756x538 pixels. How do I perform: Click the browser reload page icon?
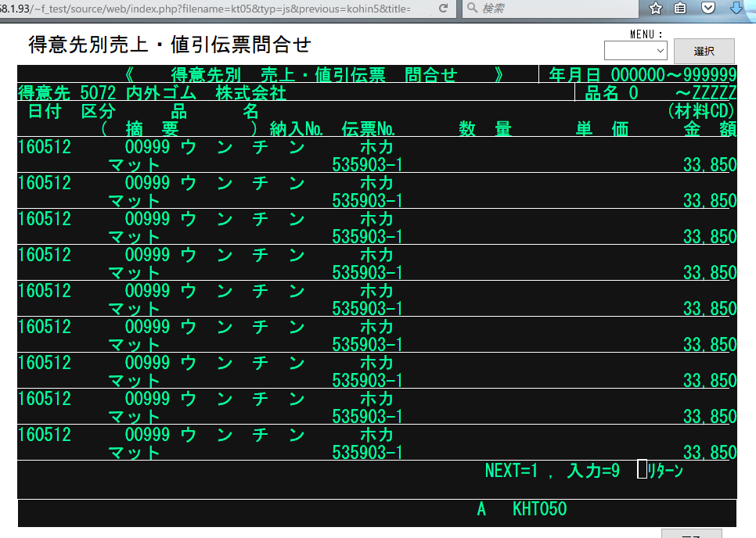[x=444, y=9]
